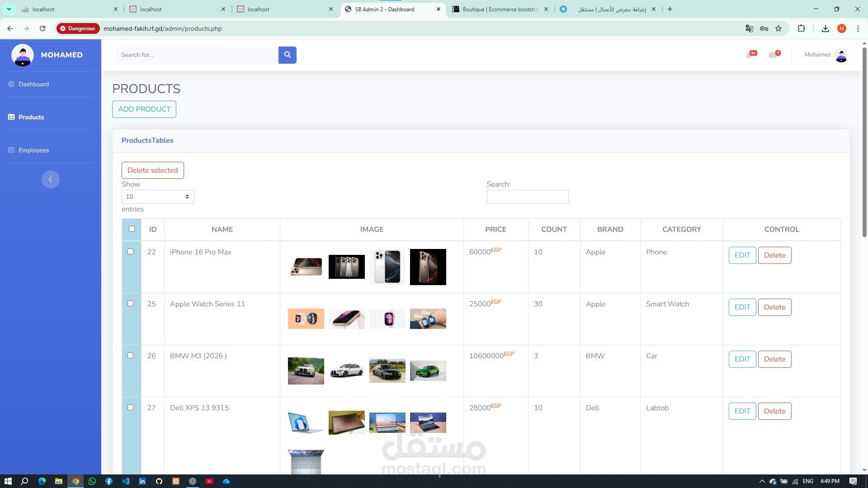Open the alerts bell notifications
868x488 pixels.
(750, 54)
